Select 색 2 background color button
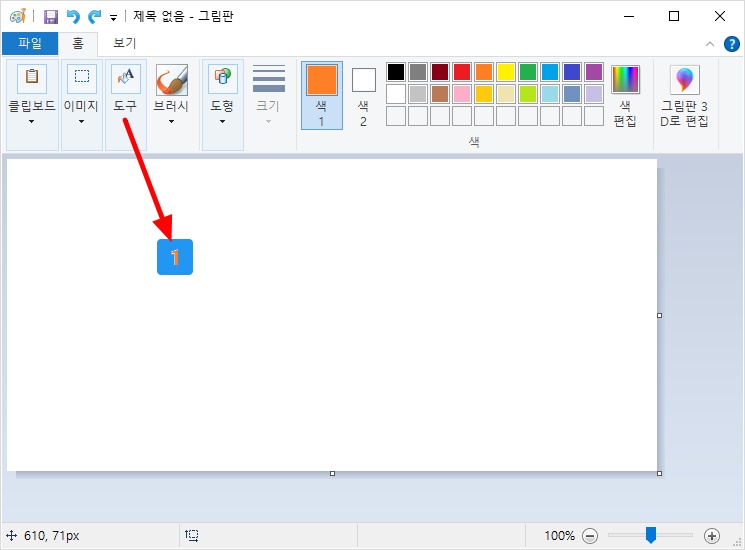Viewport: 745px width, 550px height. tap(363, 95)
